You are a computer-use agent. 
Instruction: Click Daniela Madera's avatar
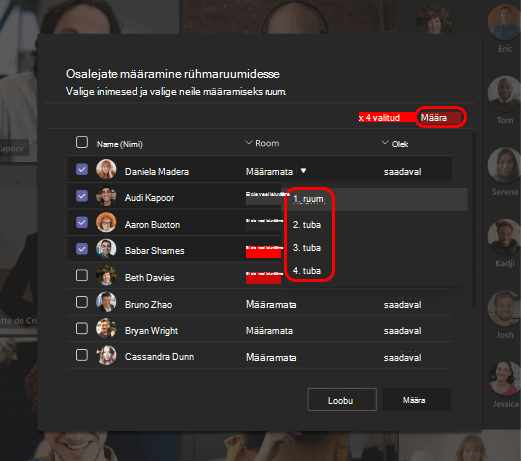pyautogui.click(x=106, y=169)
